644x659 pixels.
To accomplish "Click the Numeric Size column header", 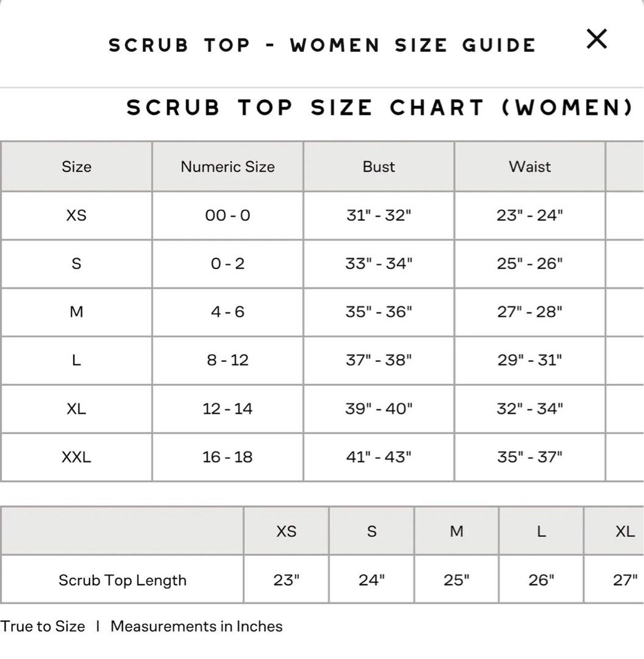I will tap(227, 167).
